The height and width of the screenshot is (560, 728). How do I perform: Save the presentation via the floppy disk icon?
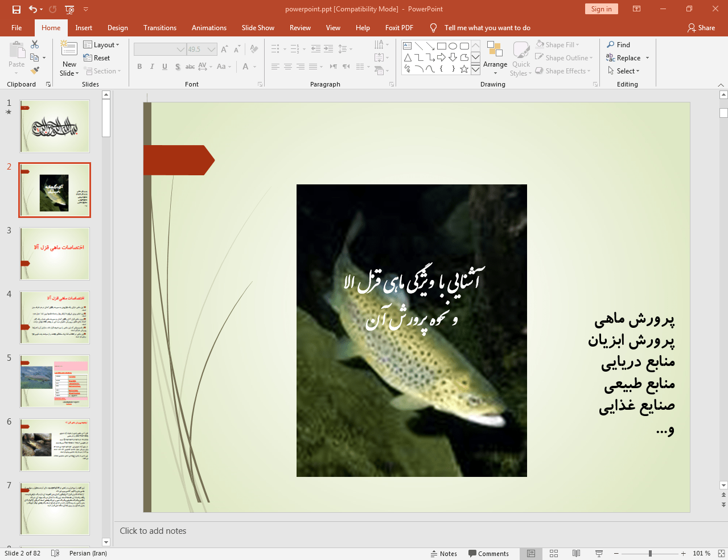click(x=16, y=9)
